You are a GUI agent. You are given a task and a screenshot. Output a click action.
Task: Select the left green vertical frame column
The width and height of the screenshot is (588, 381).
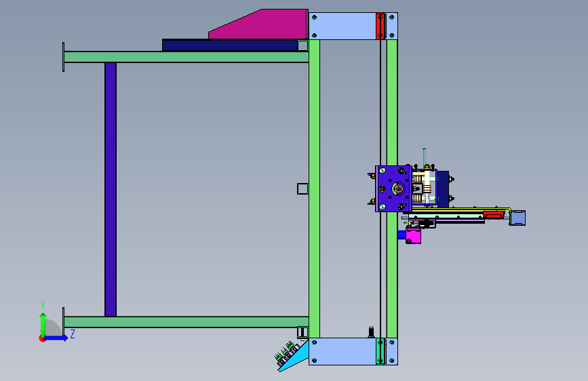[x=314, y=188]
